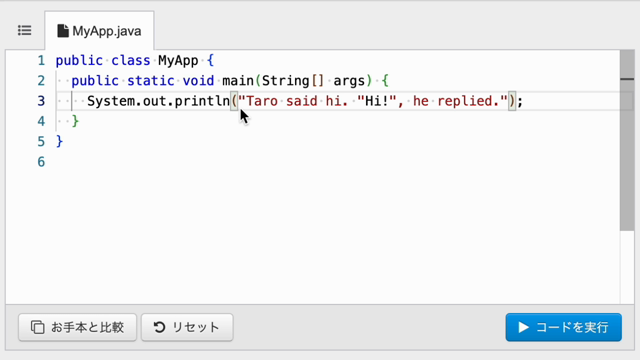Compare with sample via お手本と比較 button
The height and width of the screenshot is (360, 640).
pyautogui.click(x=78, y=327)
